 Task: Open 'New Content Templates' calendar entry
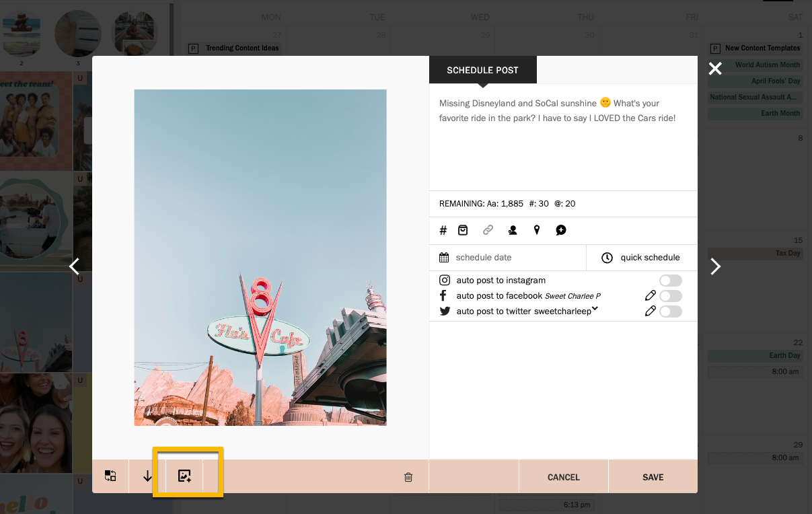click(755, 48)
